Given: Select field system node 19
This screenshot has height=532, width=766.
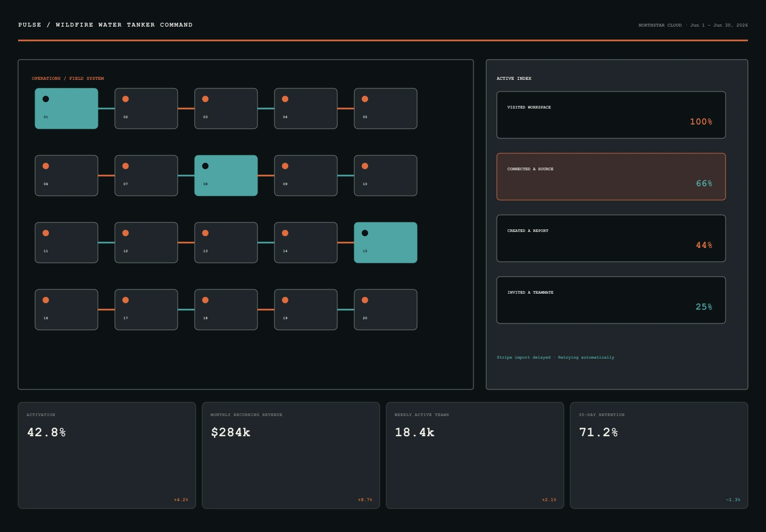Looking at the screenshot, I should [306, 310].
